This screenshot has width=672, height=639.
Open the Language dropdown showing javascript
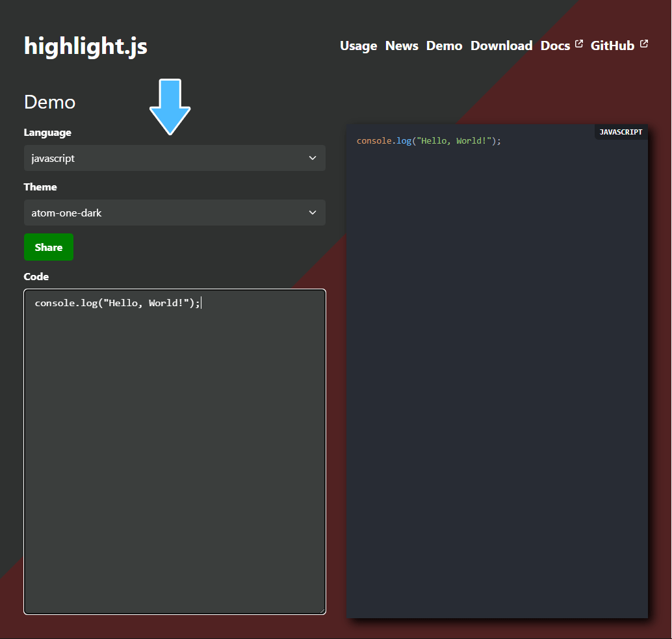coord(174,158)
